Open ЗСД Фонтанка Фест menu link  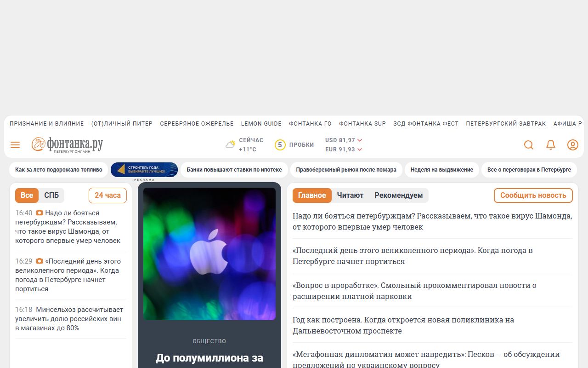point(426,124)
